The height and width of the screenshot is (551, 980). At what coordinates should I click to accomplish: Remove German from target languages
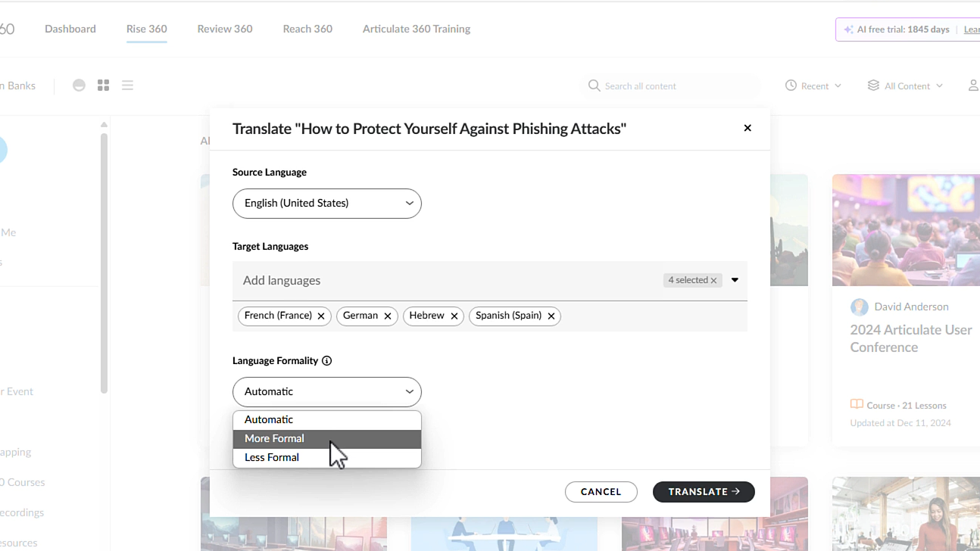[x=388, y=316]
